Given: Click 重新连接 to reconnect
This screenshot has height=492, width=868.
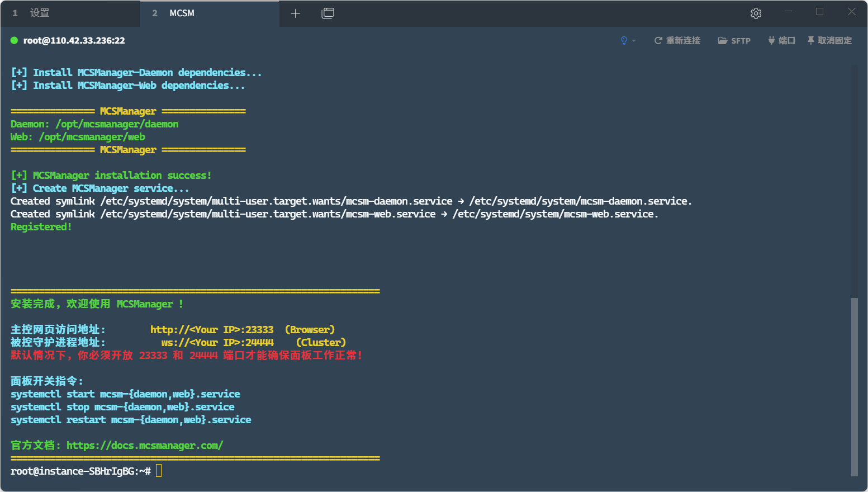Looking at the screenshot, I should pyautogui.click(x=677, y=40).
